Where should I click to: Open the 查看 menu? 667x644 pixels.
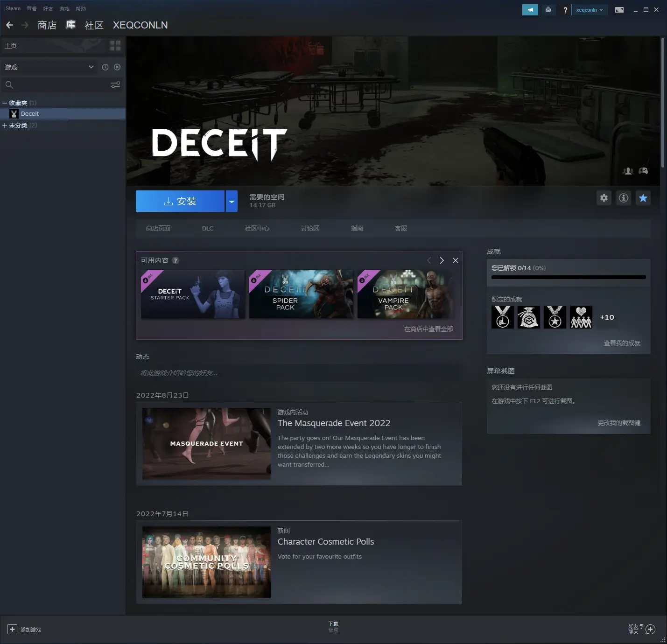tap(32, 9)
